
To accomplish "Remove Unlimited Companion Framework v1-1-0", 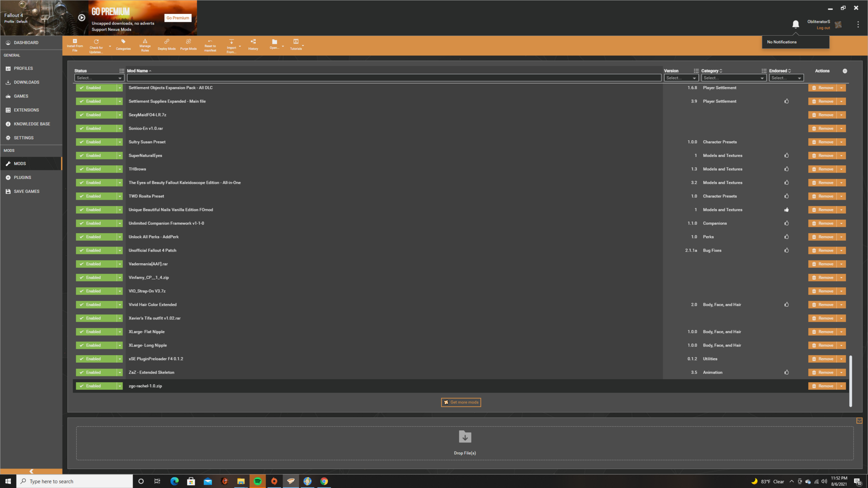I will pyautogui.click(x=822, y=223).
